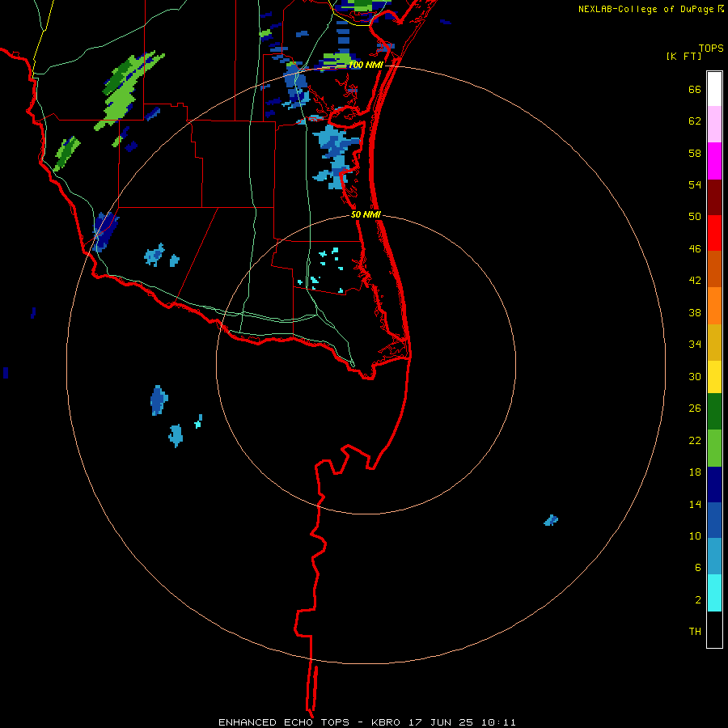Pick the dark orange 42-46 kft swatch
The width and height of the screenshot is (728, 728).
click(x=714, y=269)
